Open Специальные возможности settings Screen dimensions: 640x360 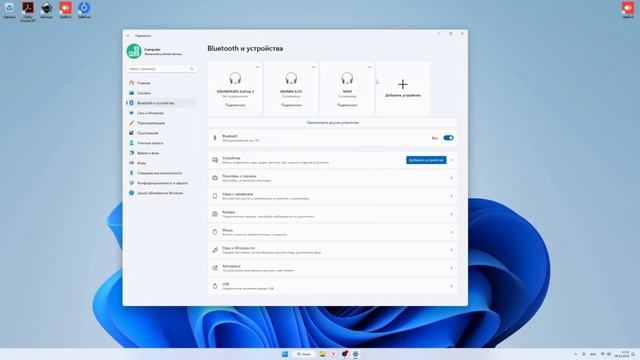(x=161, y=173)
